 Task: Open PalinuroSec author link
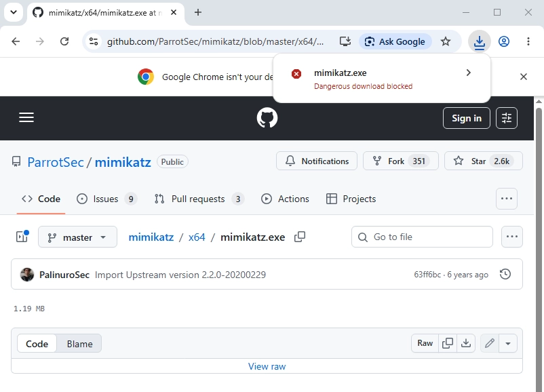[x=64, y=275]
